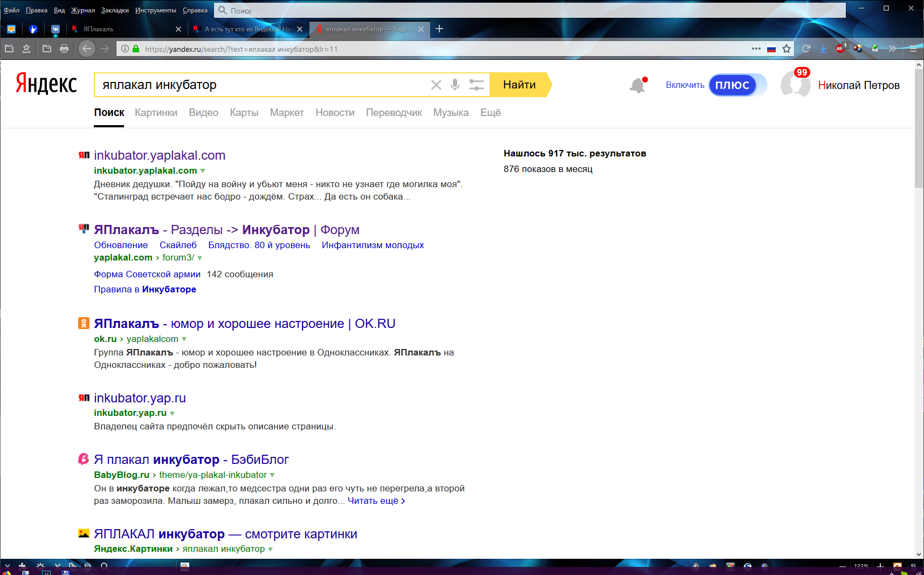Open Николай Петров profile avatar
This screenshot has height=575, width=924.
pyautogui.click(x=796, y=85)
